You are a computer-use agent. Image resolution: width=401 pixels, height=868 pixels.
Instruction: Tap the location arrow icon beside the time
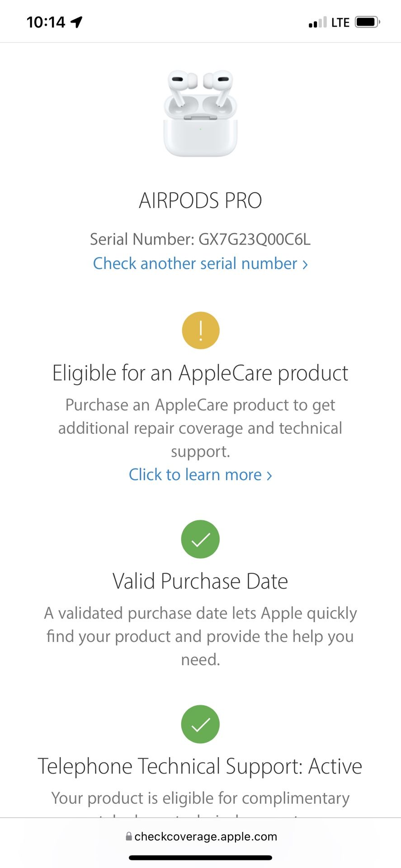(77, 22)
